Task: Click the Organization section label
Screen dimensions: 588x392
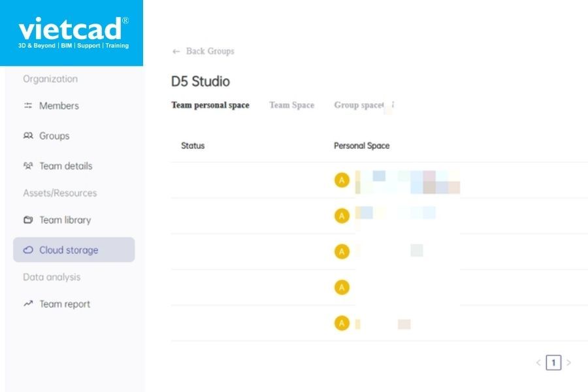Action: 50,79
